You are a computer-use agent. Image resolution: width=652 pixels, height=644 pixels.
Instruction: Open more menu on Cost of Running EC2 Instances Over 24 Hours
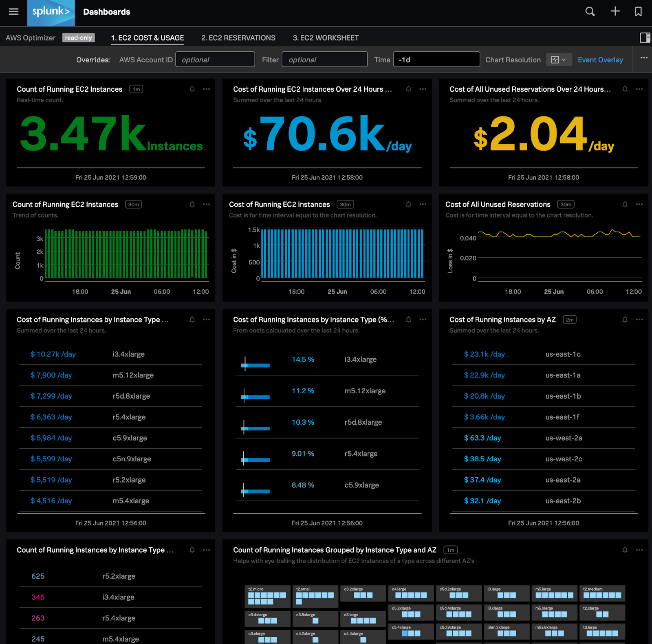pos(423,89)
